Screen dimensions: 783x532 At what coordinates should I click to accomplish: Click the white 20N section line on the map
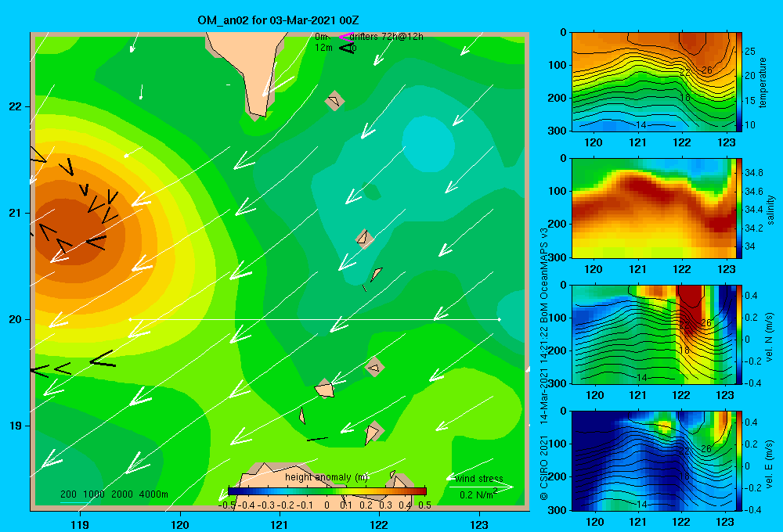(315, 319)
